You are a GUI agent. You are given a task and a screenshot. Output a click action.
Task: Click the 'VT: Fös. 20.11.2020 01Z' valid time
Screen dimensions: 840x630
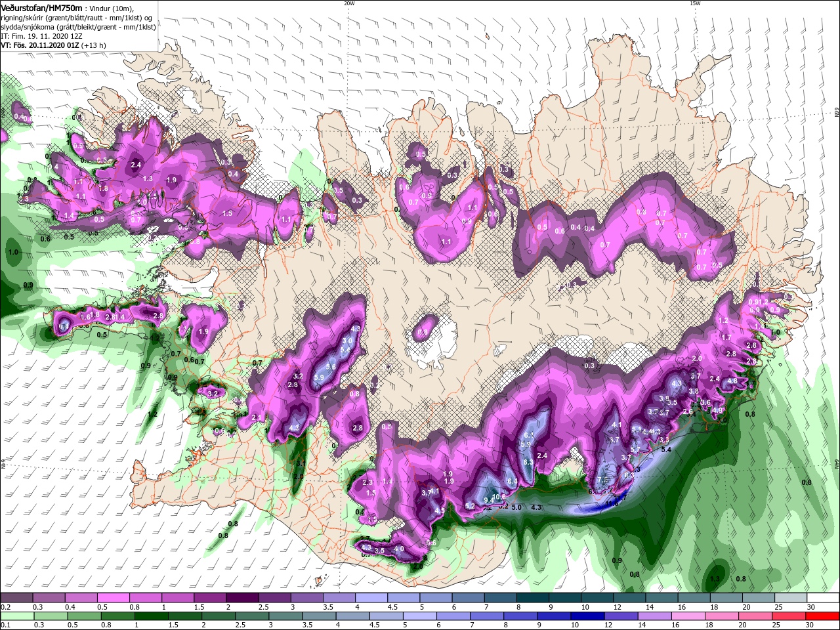tap(41, 45)
